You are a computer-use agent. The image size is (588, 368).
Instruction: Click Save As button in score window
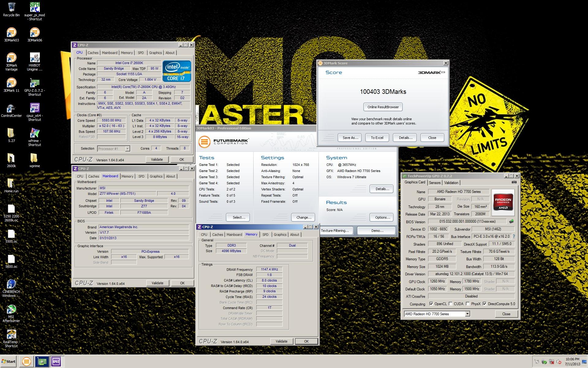click(x=350, y=138)
